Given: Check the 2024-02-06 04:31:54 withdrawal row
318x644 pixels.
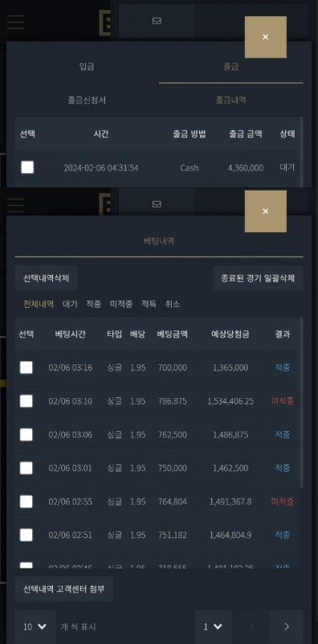Looking at the screenshot, I should 27,167.
